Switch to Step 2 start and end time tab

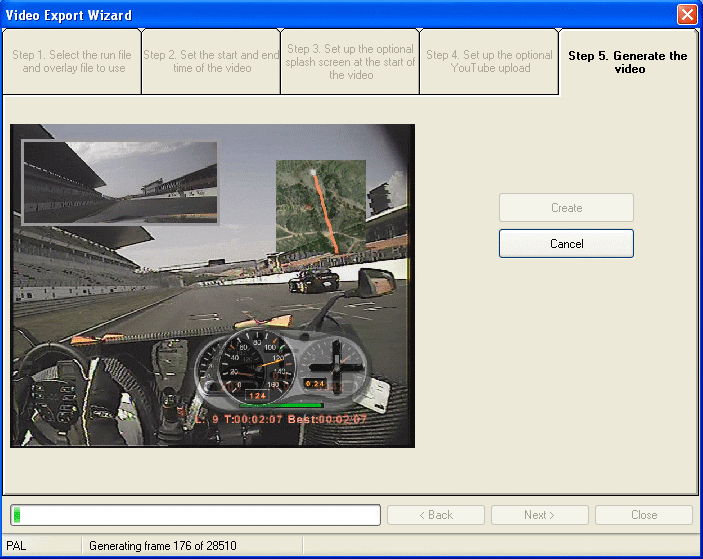pos(210,62)
